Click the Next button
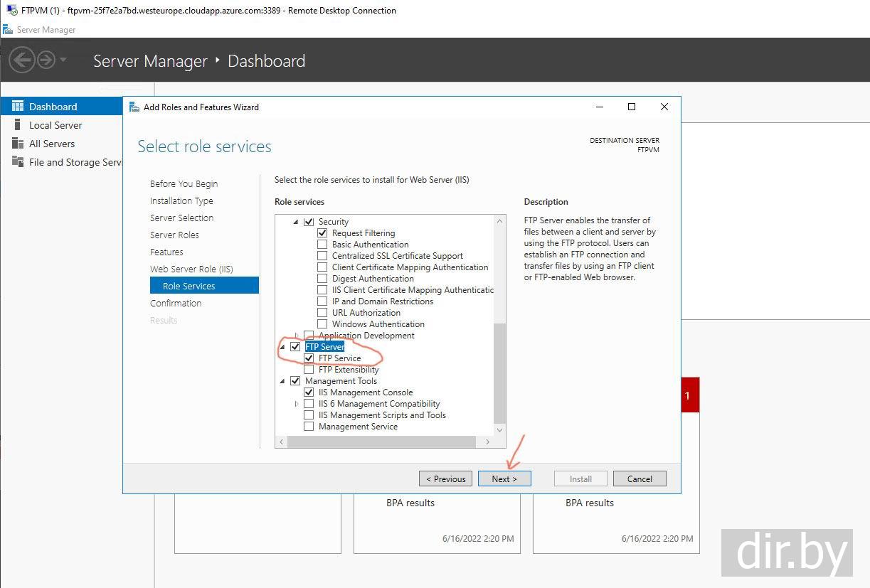 tap(504, 479)
